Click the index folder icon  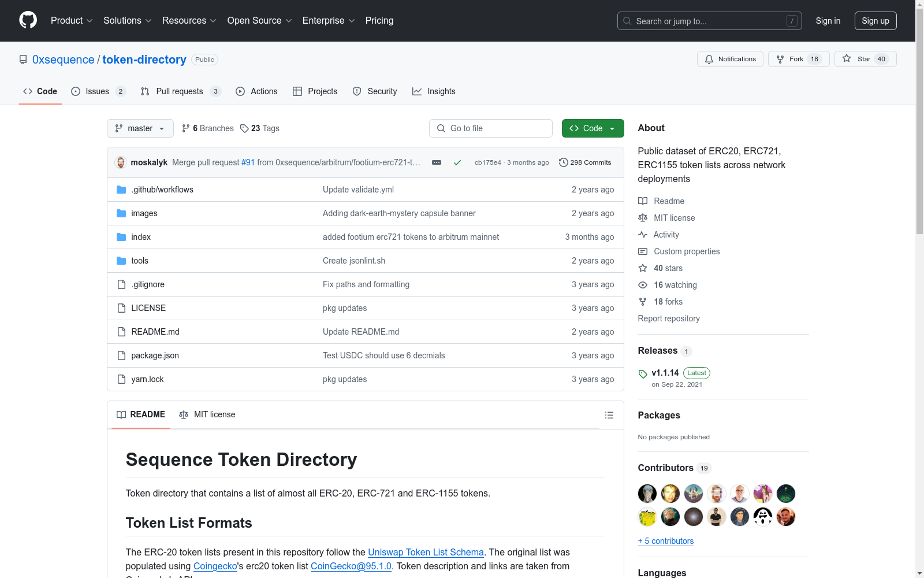tap(121, 237)
